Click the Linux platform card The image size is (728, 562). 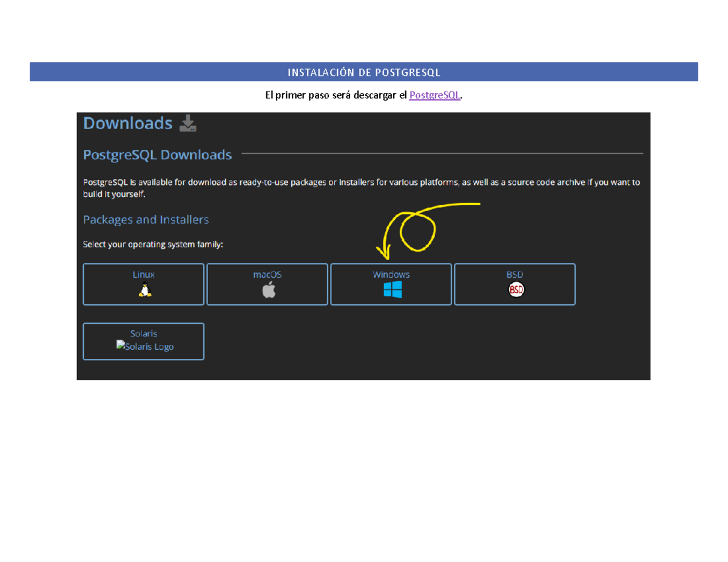click(x=143, y=284)
